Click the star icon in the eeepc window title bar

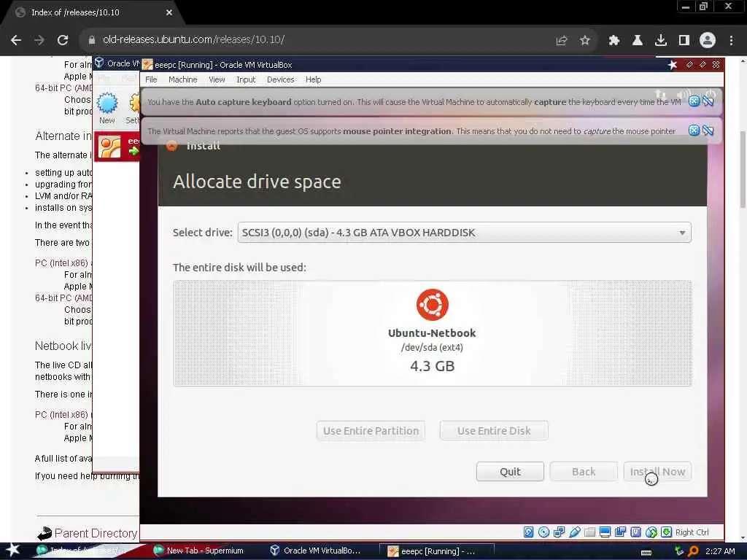(672, 64)
